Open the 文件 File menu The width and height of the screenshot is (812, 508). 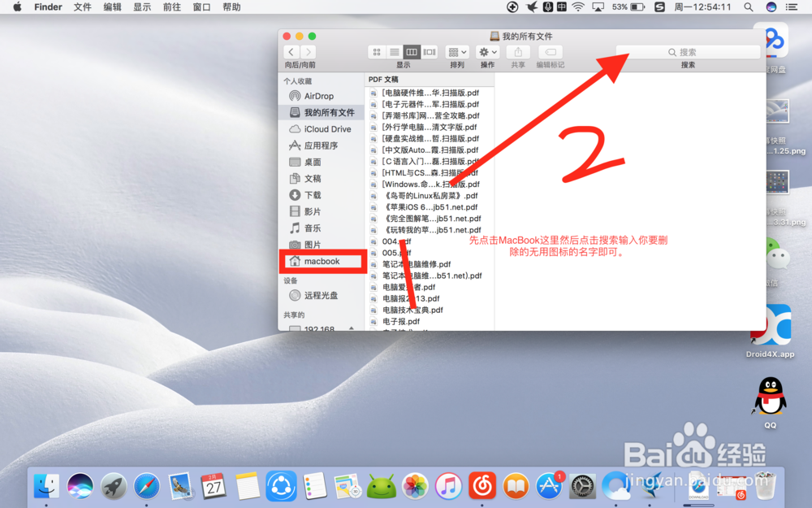[x=82, y=7]
